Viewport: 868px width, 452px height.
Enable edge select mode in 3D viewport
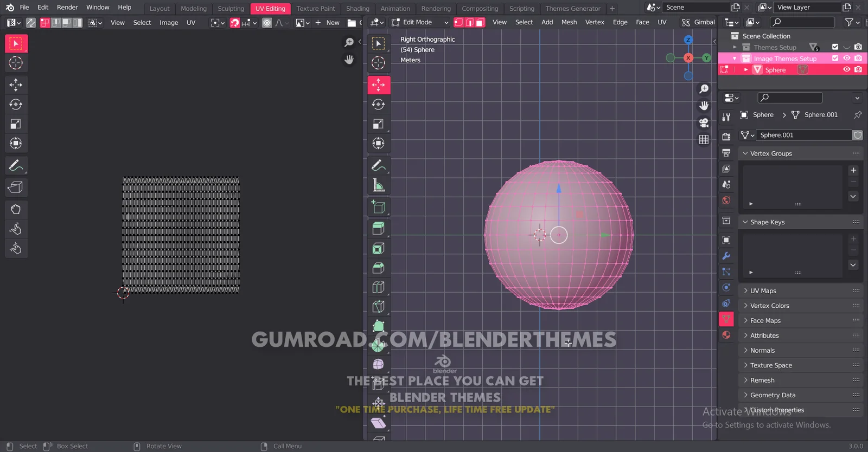469,22
